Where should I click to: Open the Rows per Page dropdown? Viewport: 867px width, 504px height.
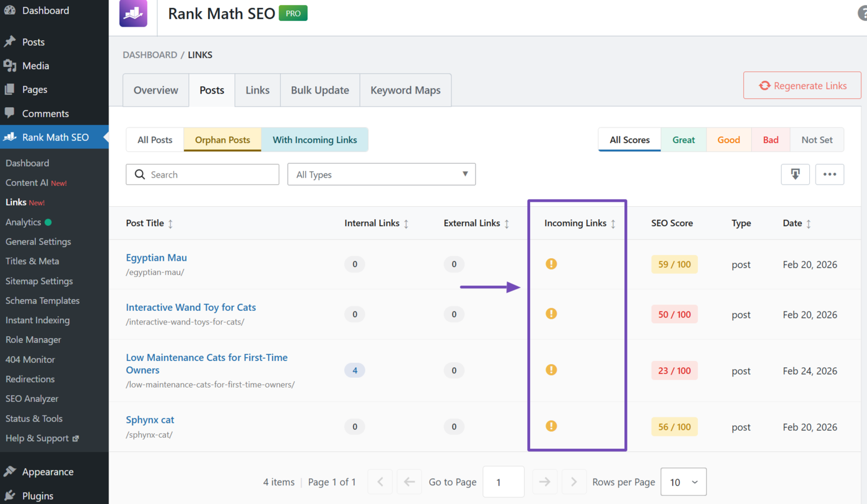click(683, 482)
